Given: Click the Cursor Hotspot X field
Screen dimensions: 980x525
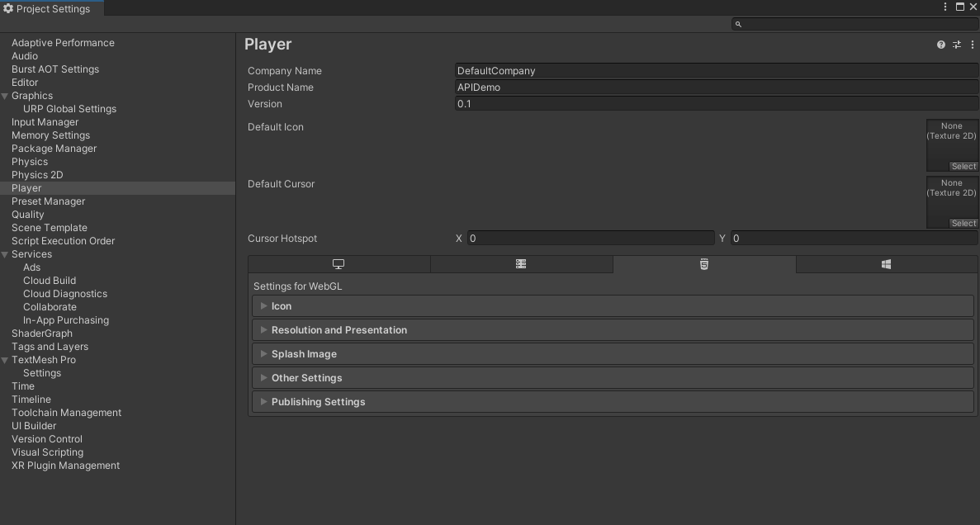Looking at the screenshot, I should click(x=590, y=239).
